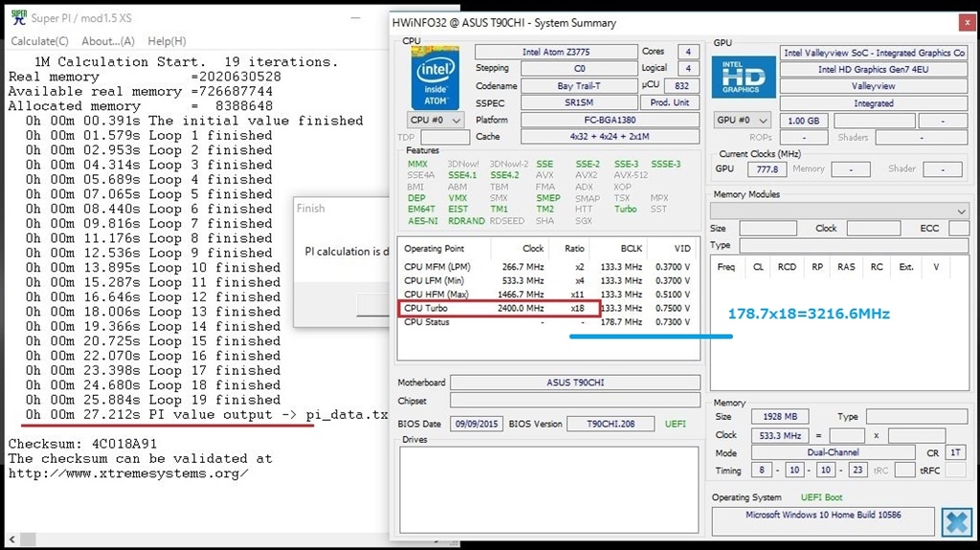Open the Help(H) menu in Super PI

pyautogui.click(x=167, y=41)
